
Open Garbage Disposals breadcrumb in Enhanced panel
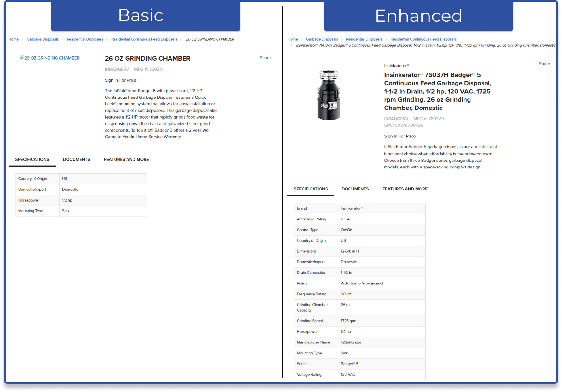click(x=322, y=39)
